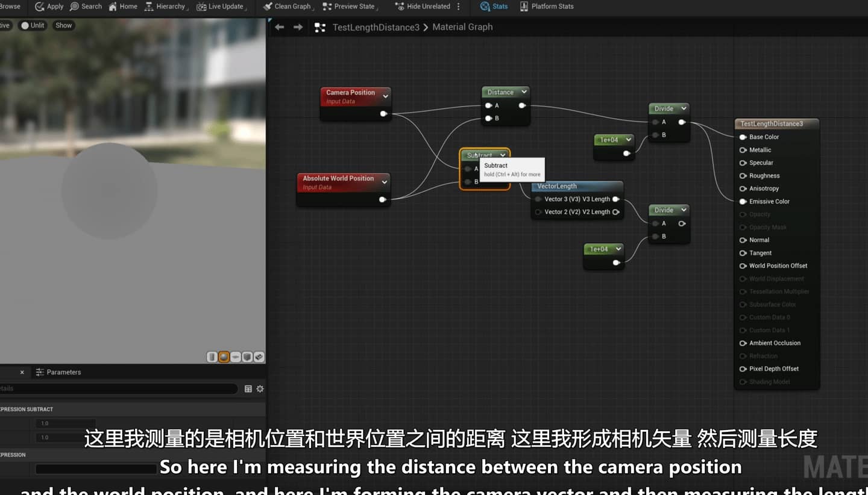
Task: Toggle the Stats display
Action: point(494,7)
